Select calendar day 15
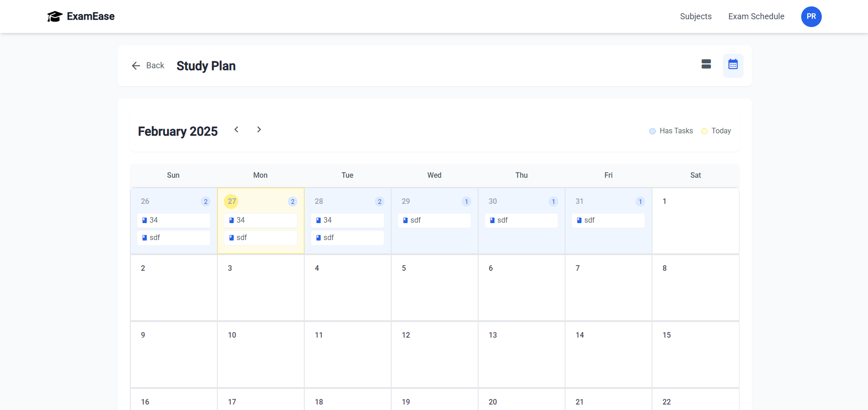This screenshot has height=410, width=868. click(x=695, y=355)
